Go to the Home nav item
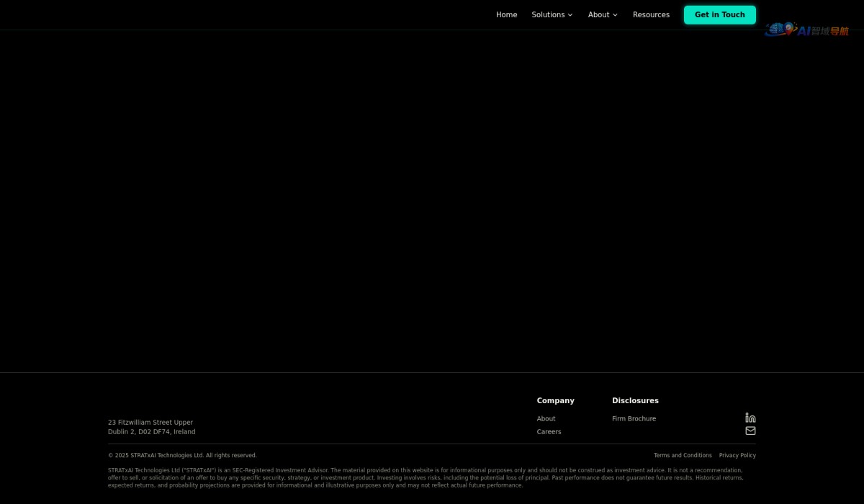The width and height of the screenshot is (864, 504). coord(506,15)
